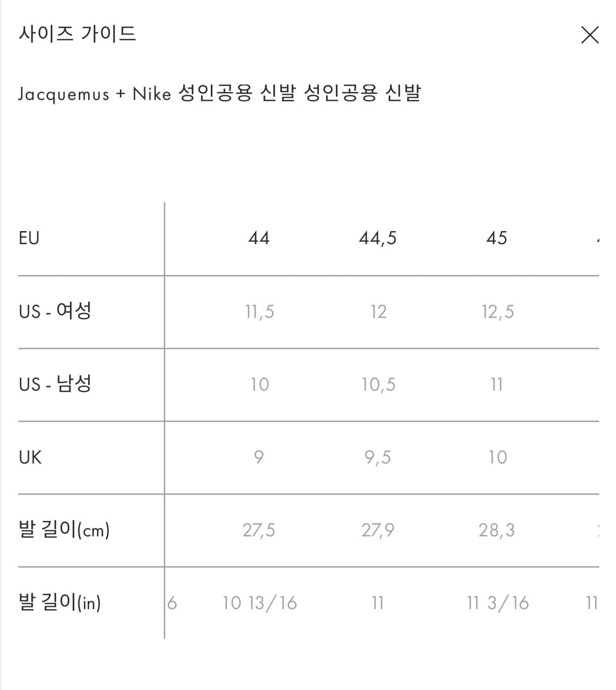The width and height of the screenshot is (616, 690).
Task: Click the UK row label
Action: coord(29,457)
